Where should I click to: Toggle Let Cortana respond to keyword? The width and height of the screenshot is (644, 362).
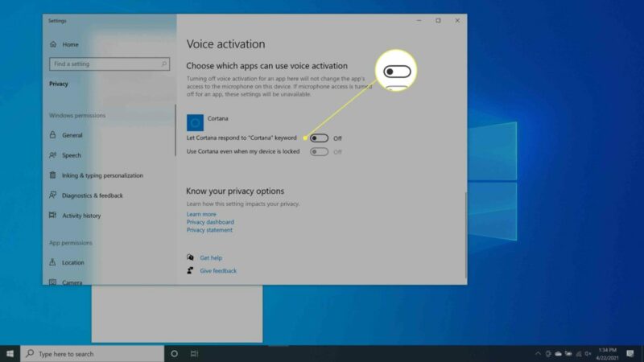click(319, 138)
